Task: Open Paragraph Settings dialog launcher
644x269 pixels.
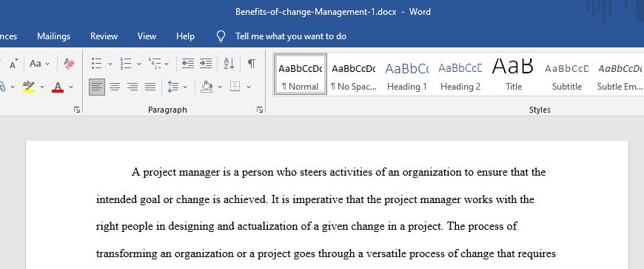Action: coord(260,110)
